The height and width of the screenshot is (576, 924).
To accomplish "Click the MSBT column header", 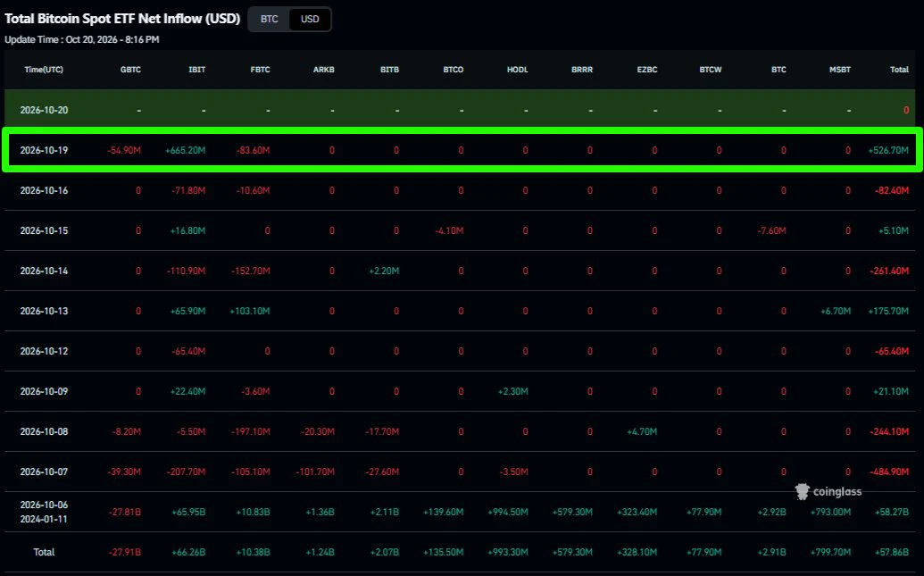I will tap(840, 70).
